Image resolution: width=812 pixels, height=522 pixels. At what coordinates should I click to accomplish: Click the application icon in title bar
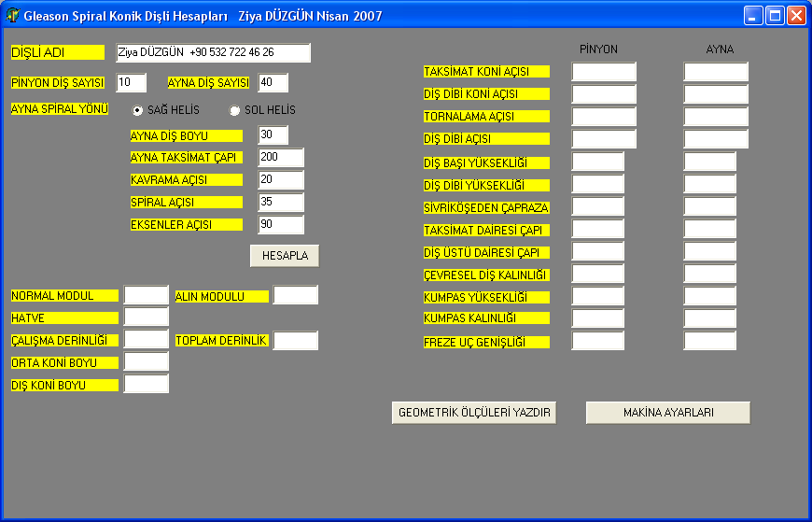pyautogui.click(x=12, y=16)
